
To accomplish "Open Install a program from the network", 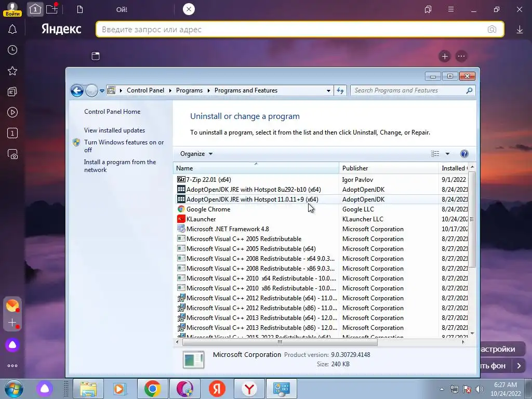I will [120, 166].
